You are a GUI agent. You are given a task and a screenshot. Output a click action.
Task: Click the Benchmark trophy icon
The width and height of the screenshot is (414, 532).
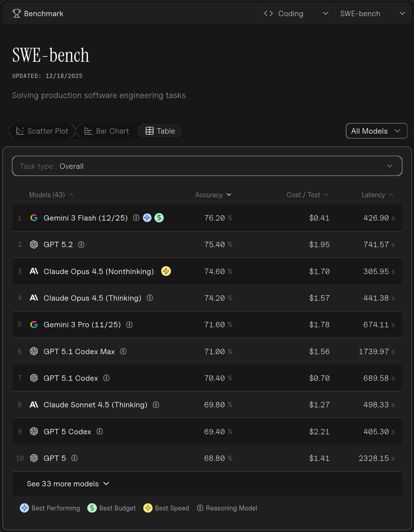point(17,14)
